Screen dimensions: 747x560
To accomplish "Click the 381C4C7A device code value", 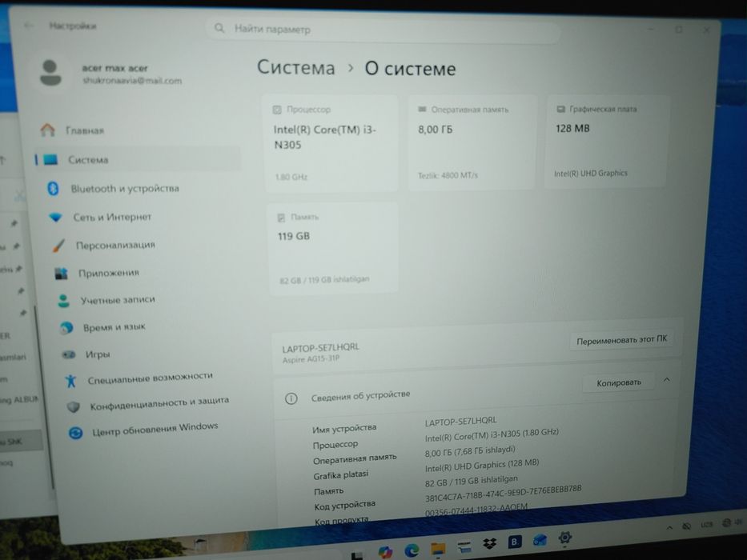I will pyautogui.click(x=503, y=494).
